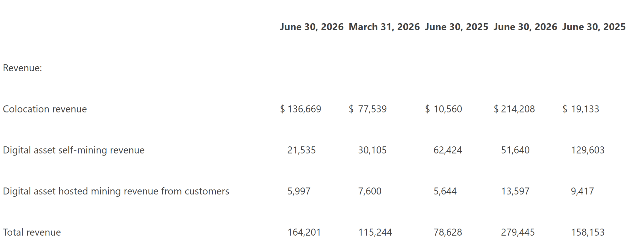Select the Colocation revenue row label
Image resolution: width=644 pixels, height=245 pixels.
tap(45, 109)
